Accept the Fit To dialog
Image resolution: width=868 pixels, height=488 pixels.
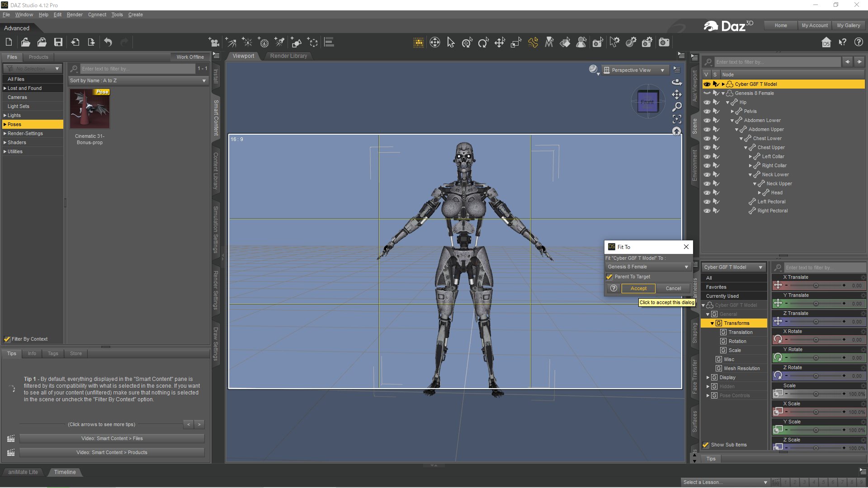pyautogui.click(x=638, y=288)
